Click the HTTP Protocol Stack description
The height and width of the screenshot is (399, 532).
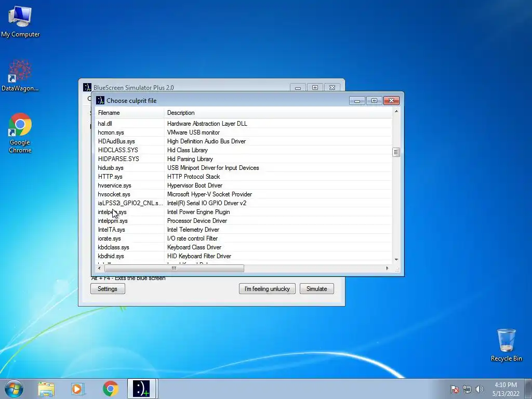point(193,177)
